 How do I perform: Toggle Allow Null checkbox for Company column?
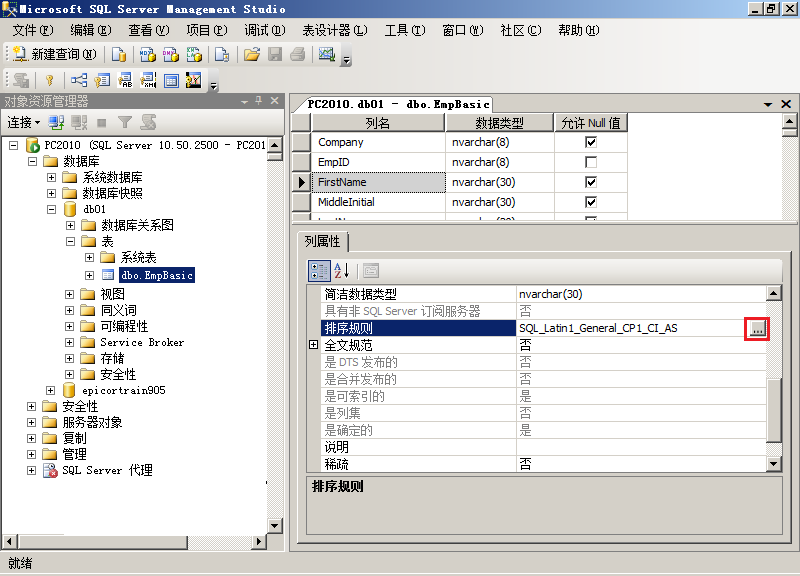click(x=591, y=142)
